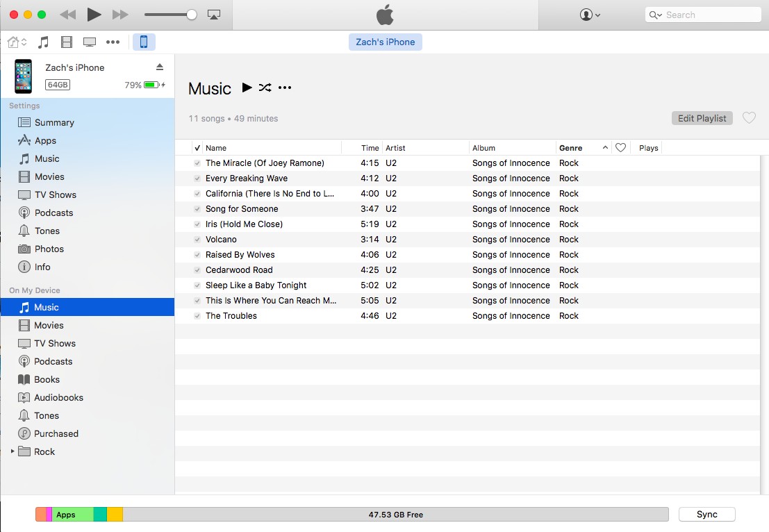Sort by Plays column header
This screenshot has width=769, height=532.
648,148
